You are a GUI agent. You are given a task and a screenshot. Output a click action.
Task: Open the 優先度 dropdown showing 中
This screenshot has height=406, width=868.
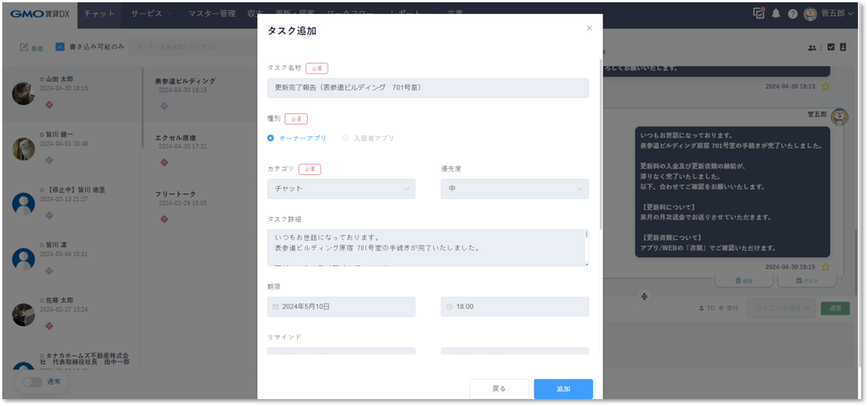[x=515, y=189]
